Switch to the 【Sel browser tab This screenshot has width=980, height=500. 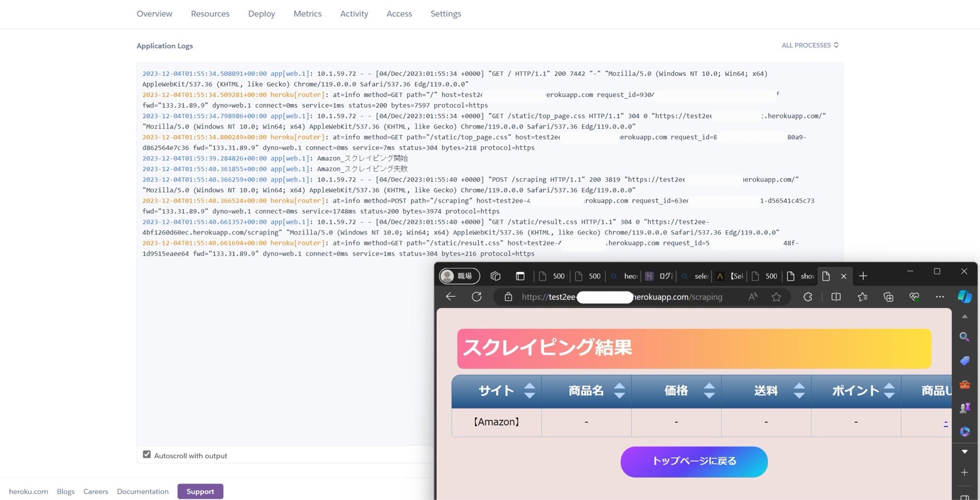[730, 276]
